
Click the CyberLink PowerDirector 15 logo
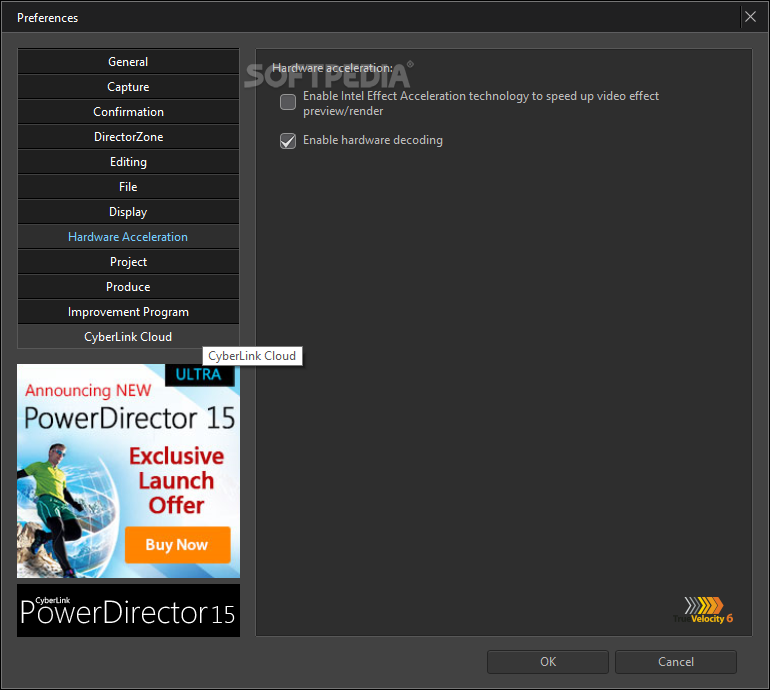pyautogui.click(x=128, y=610)
